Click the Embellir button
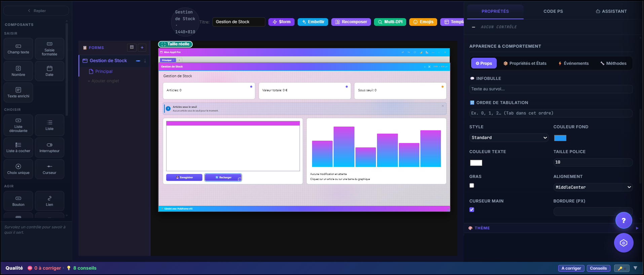The image size is (644, 275). pos(313,22)
